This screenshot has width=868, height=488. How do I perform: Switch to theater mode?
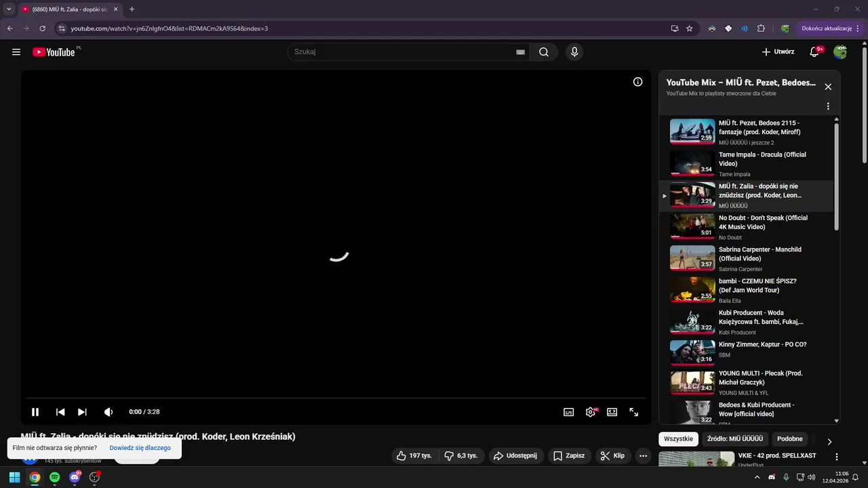[612, 412]
